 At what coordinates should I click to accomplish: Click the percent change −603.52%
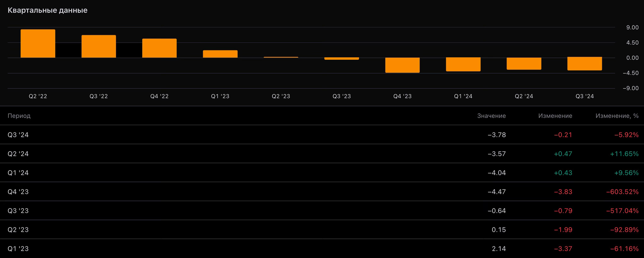622,192
